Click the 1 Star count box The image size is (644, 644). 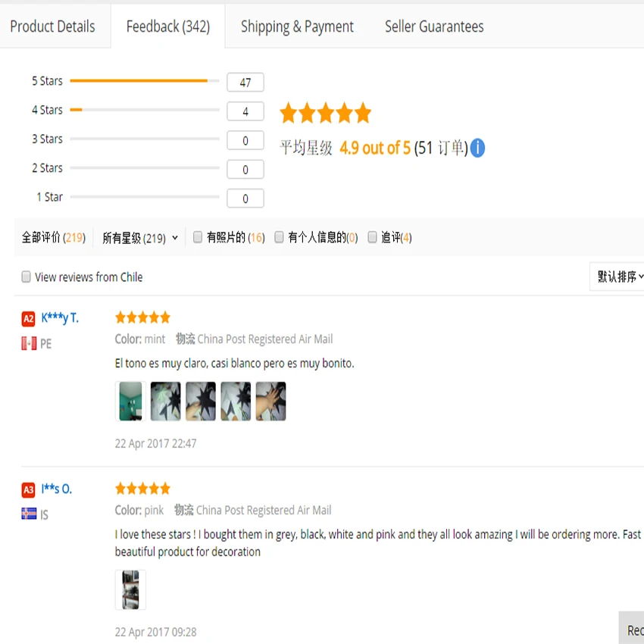(x=245, y=199)
